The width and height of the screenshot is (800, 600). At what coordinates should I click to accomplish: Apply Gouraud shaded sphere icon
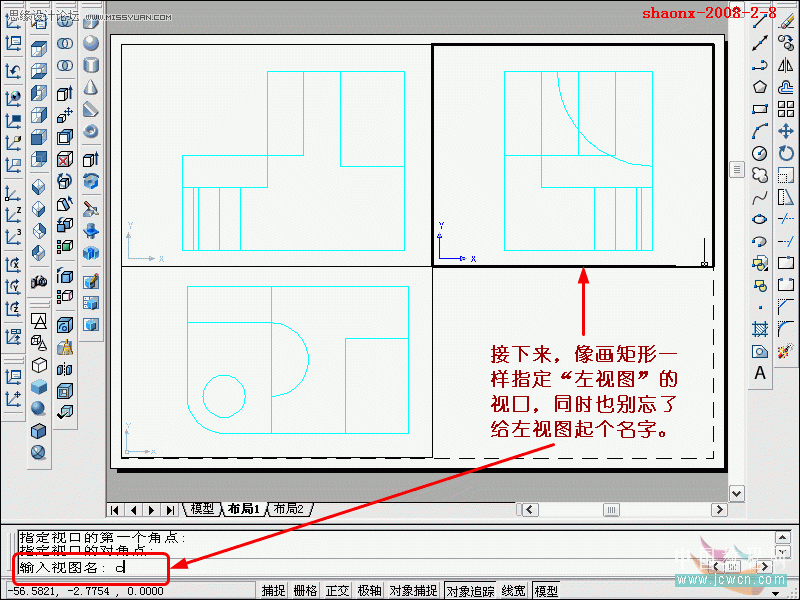point(39,408)
